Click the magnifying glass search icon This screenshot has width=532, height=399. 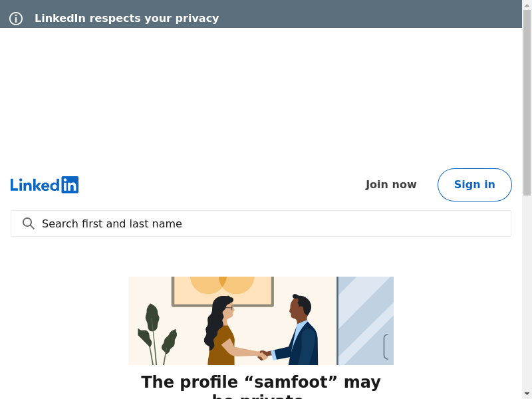click(29, 223)
